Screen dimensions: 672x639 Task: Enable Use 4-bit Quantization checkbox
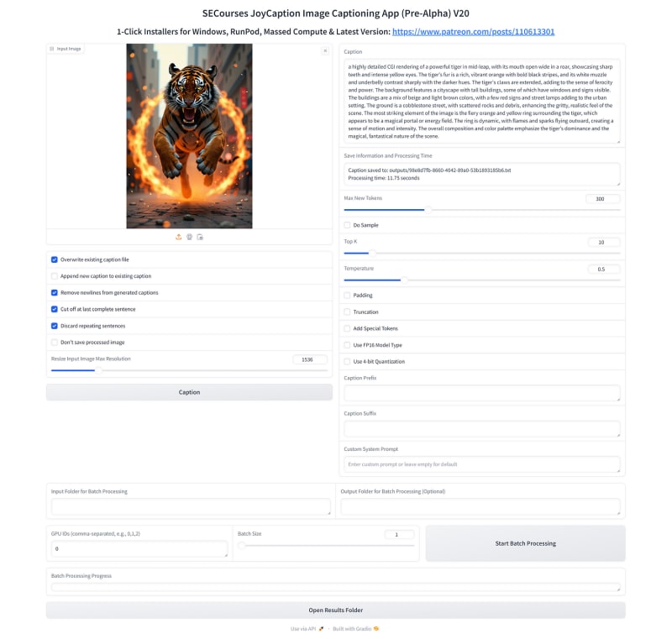pos(347,361)
